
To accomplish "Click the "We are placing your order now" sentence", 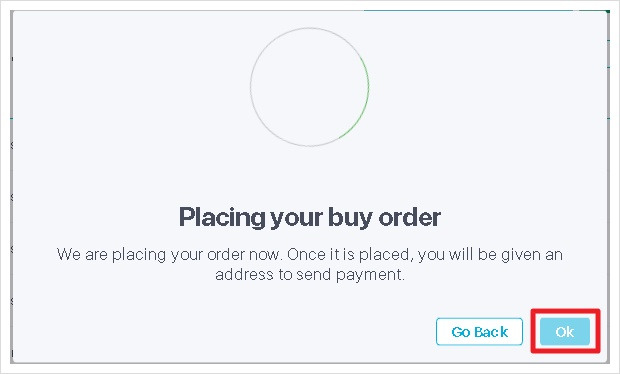I will (170, 254).
